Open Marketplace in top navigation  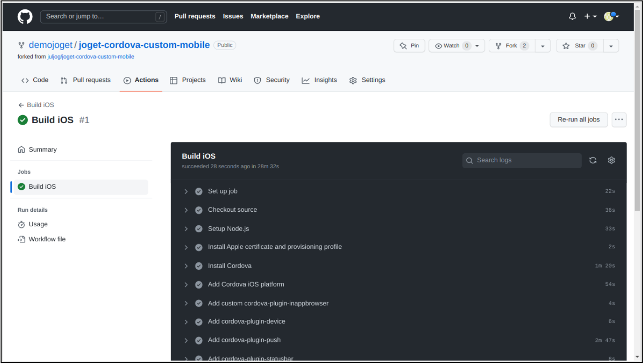point(270,16)
